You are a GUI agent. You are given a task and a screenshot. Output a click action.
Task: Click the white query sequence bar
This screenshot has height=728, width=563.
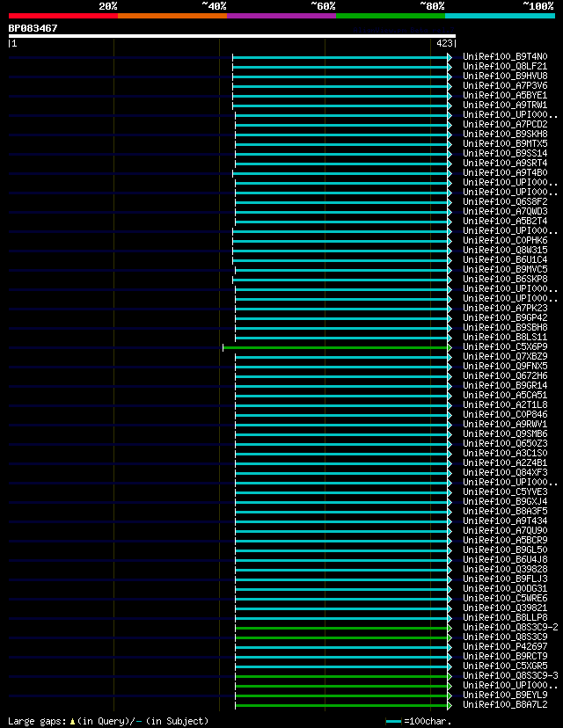[231, 36]
